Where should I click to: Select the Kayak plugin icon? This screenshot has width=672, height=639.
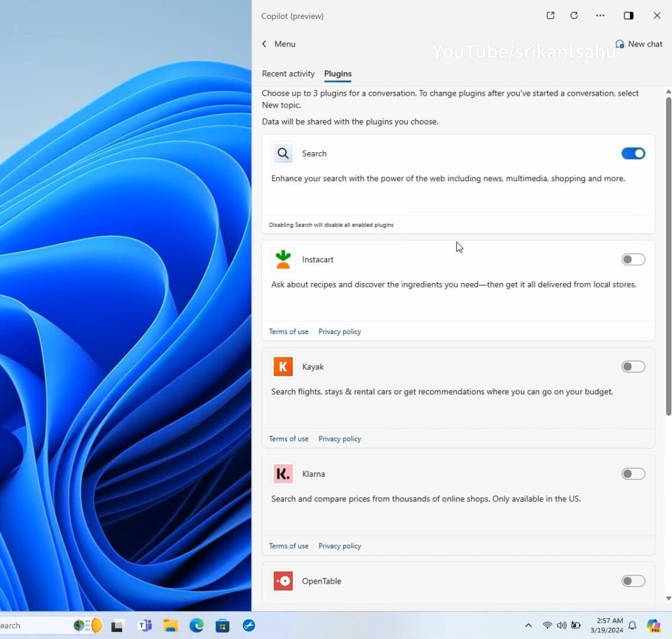[283, 366]
